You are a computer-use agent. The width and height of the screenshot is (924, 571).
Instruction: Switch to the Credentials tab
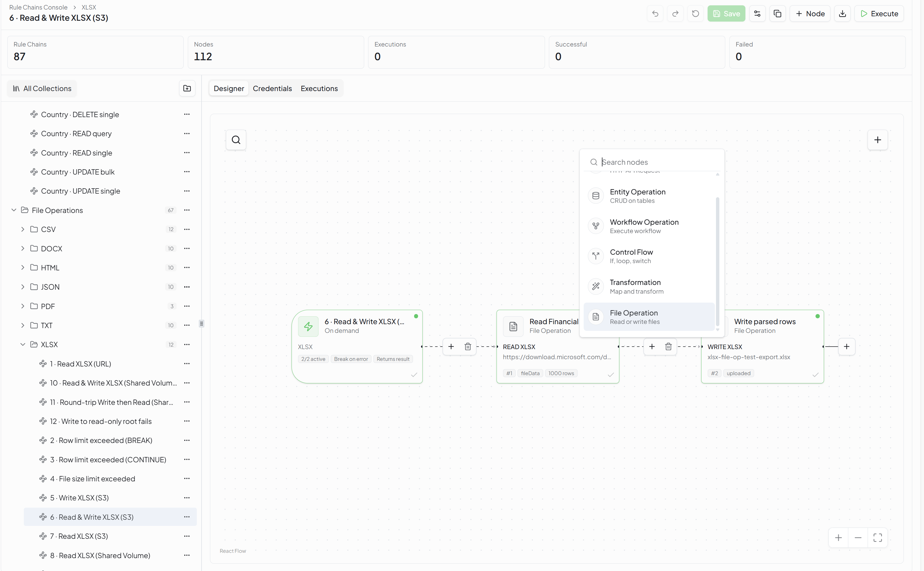click(272, 88)
